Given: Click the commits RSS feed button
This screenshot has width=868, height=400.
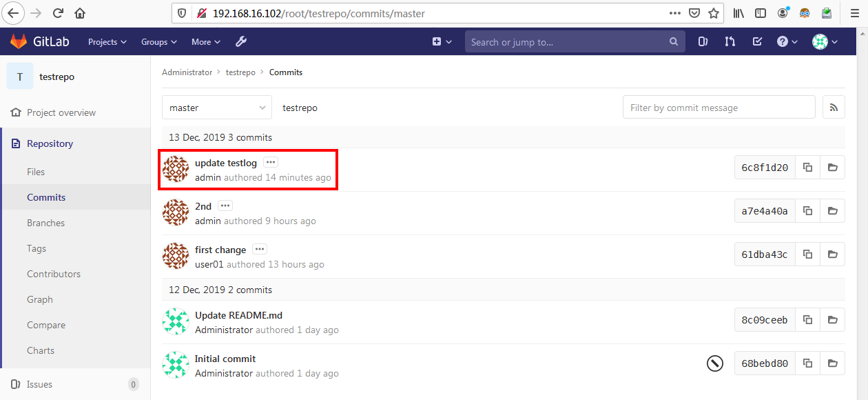Looking at the screenshot, I should coord(834,108).
